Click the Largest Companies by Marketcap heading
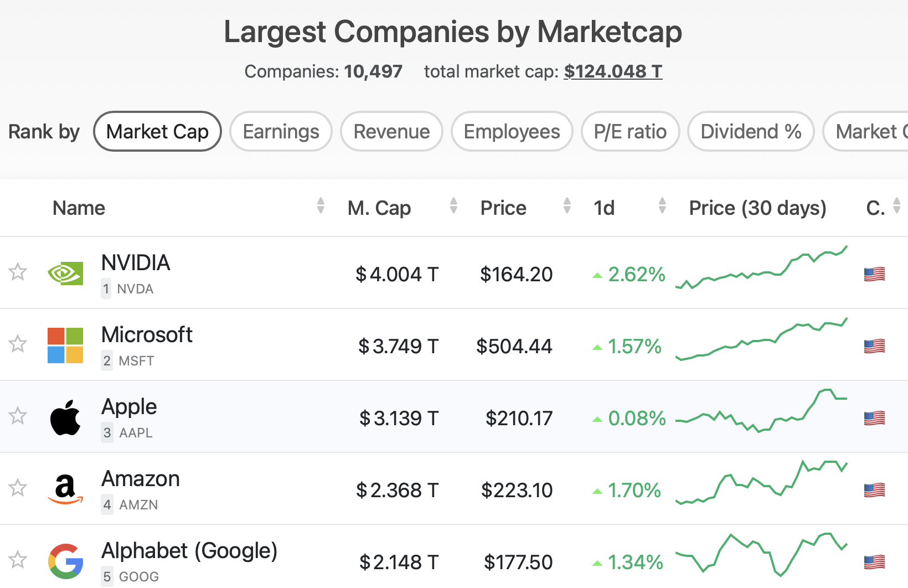This screenshot has width=908, height=588. point(453,32)
